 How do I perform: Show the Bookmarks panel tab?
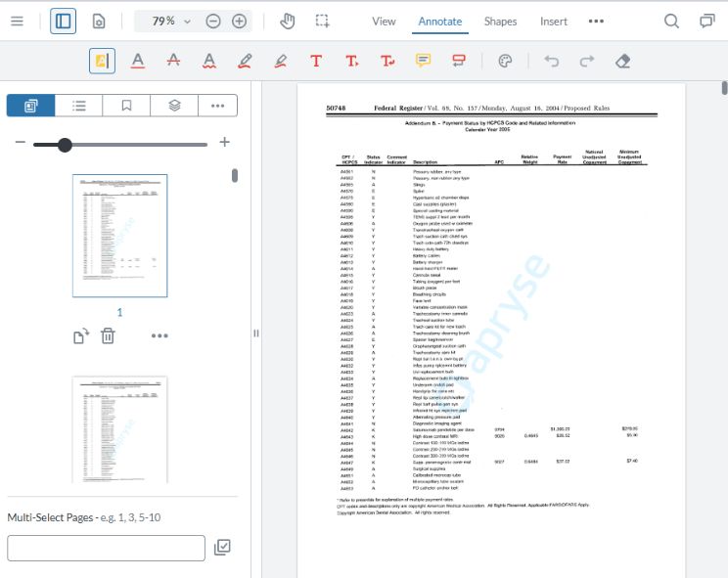126,106
